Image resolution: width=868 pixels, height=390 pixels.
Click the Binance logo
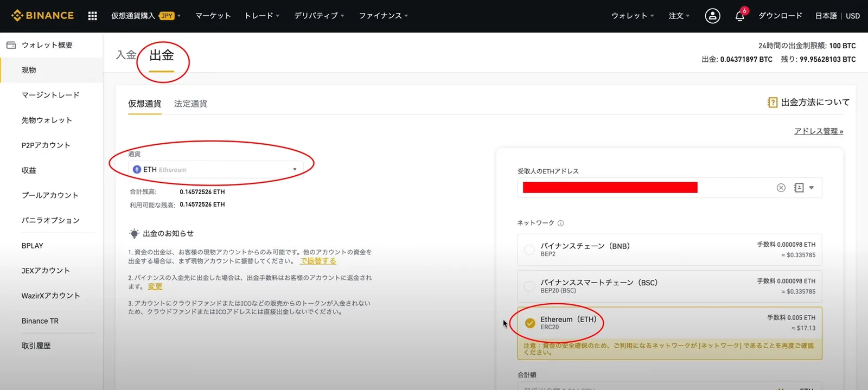pos(42,16)
